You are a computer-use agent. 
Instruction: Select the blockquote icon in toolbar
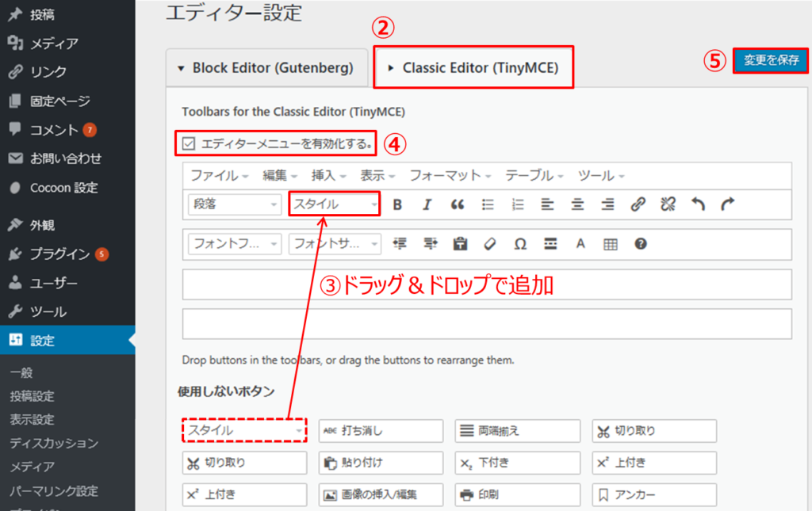[457, 204]
